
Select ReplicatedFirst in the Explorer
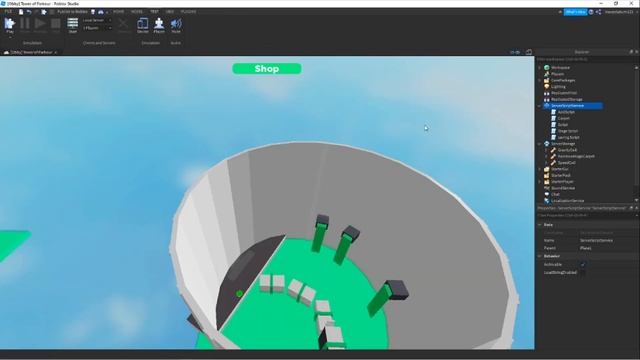pos(564,93)
